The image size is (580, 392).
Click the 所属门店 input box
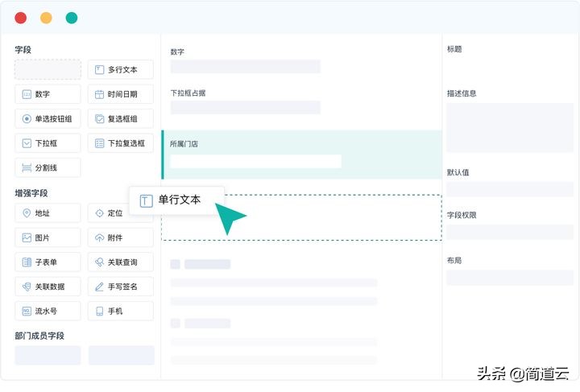click(x=255, y=162)
